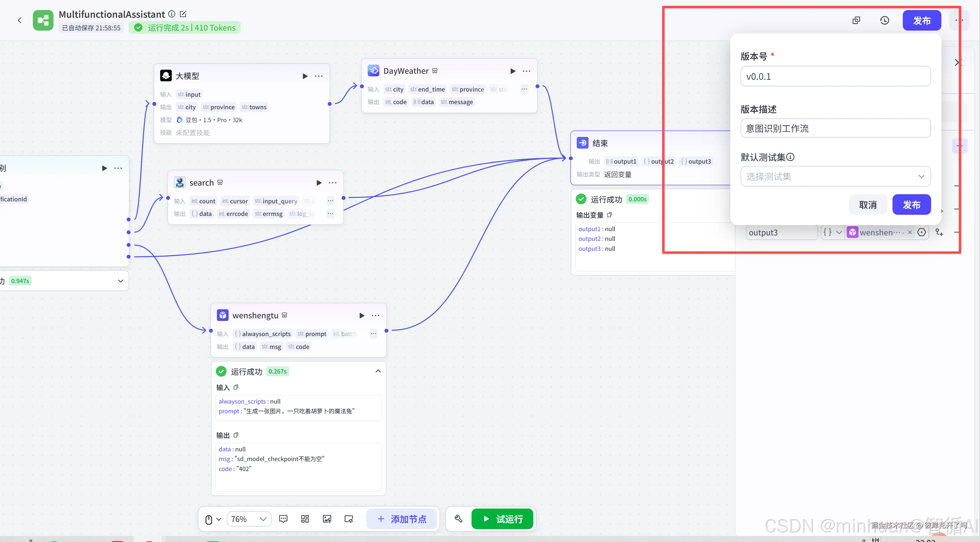This screenshot has height=542, width=980.
Task: Click the duplicate workflow icon in header
Action: (856, 20)
